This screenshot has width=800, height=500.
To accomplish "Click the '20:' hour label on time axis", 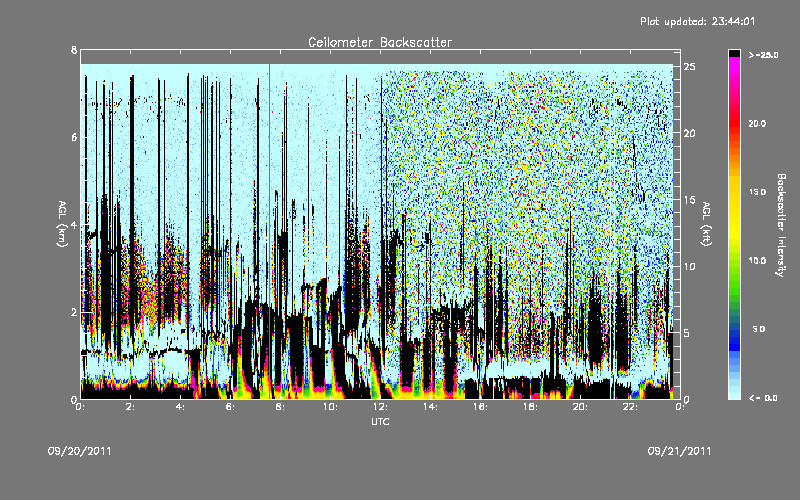I will pyautogui.click(x=580, y=407).
